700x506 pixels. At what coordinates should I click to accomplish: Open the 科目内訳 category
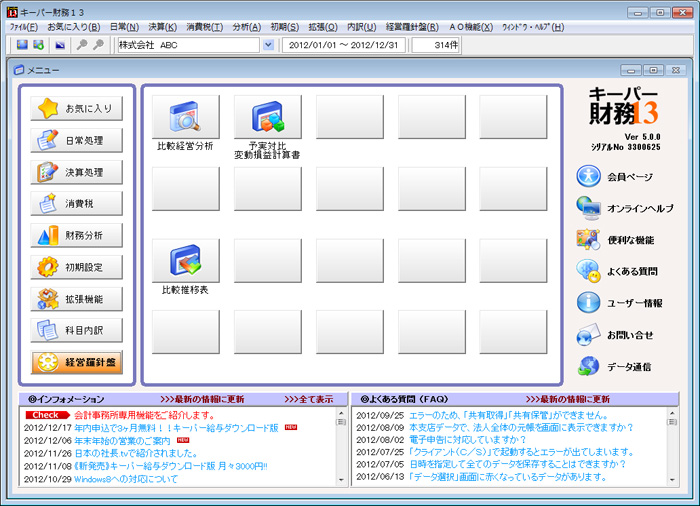tap(76, 330)
